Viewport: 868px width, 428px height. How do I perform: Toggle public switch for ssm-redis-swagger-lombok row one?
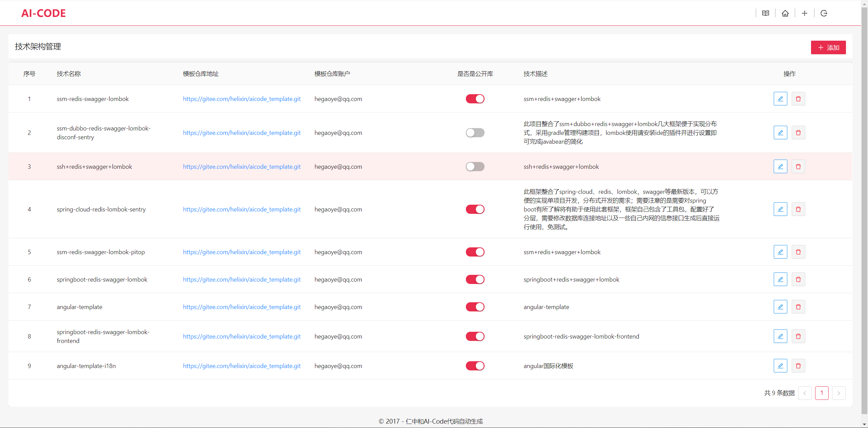pos(475,99)
